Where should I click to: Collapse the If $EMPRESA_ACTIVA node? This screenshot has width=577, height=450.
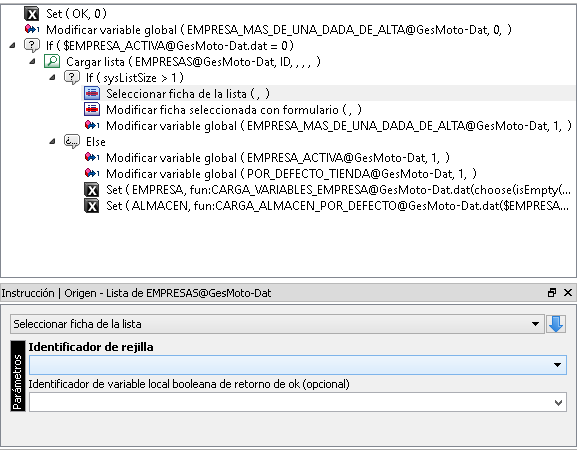[x=13, y=46]
